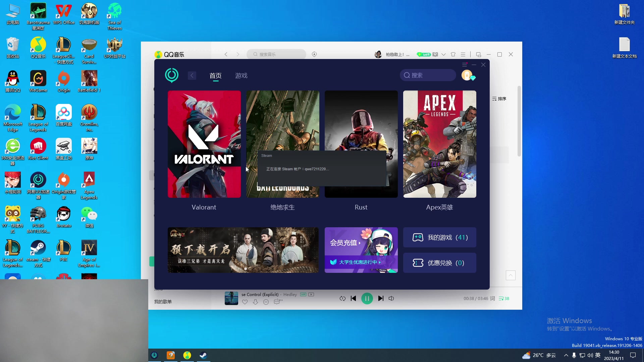Open the play queue with 38 songs
This screenshot has width=644, height=362.
pyautogui.click(x=504, y=298)
